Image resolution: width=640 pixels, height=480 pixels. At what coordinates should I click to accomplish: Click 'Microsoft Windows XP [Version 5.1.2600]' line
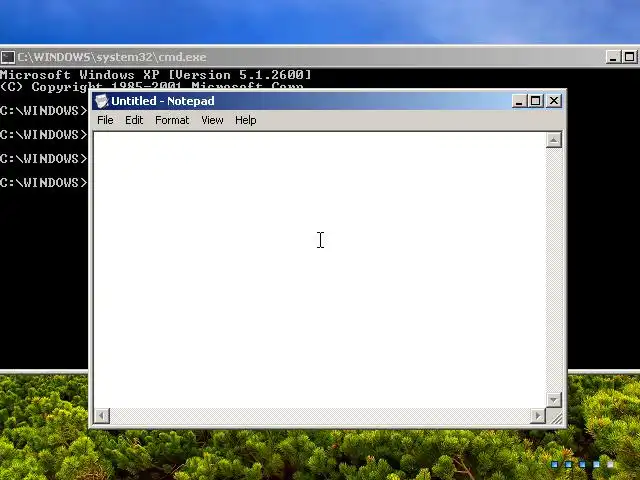point(156,75)
